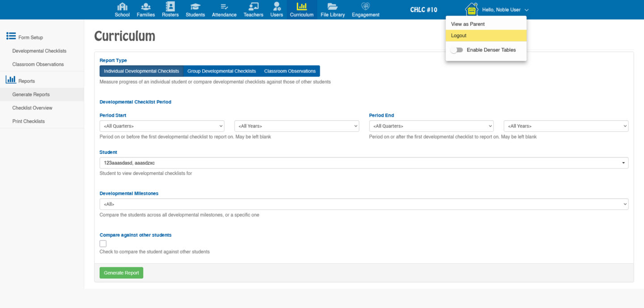This screenshot has width=644, height=308.
Task: Open the Rosters icon
Action: point(170,7)
